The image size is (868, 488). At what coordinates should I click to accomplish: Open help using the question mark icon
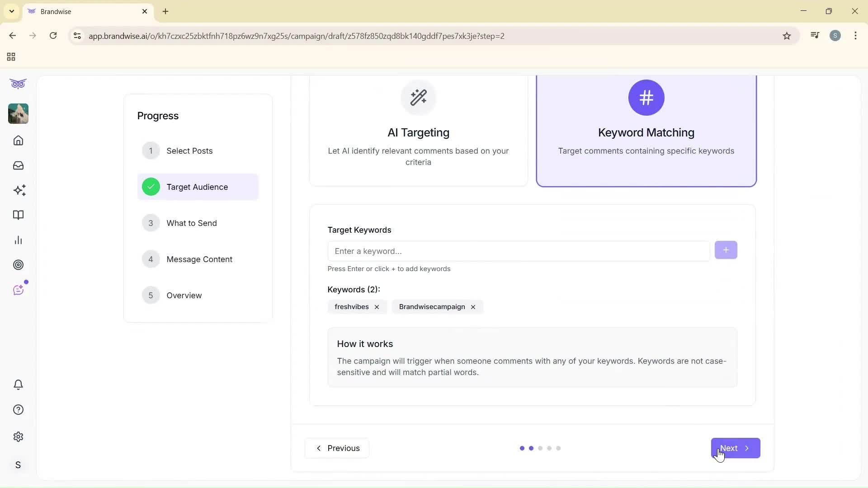click(x=18, y=409)
